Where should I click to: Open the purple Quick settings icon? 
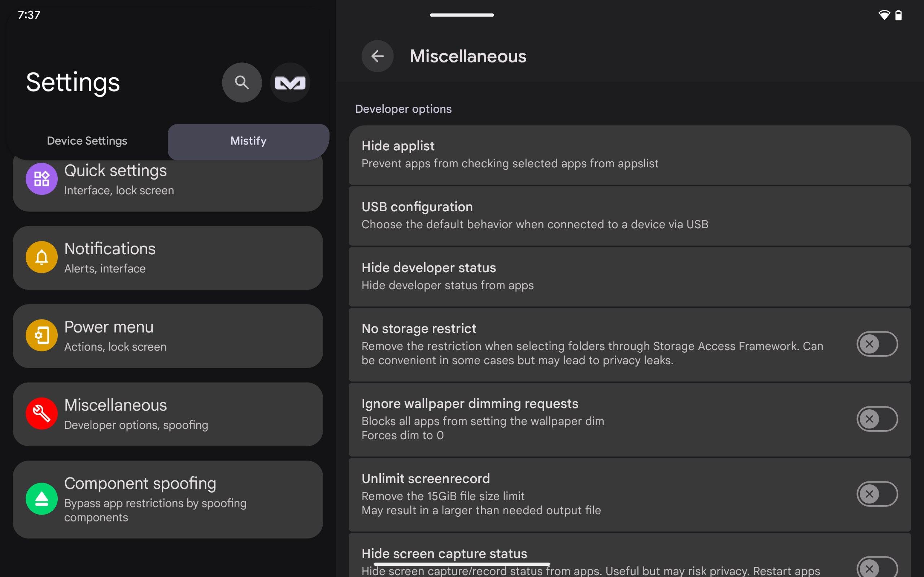(42, 179)
